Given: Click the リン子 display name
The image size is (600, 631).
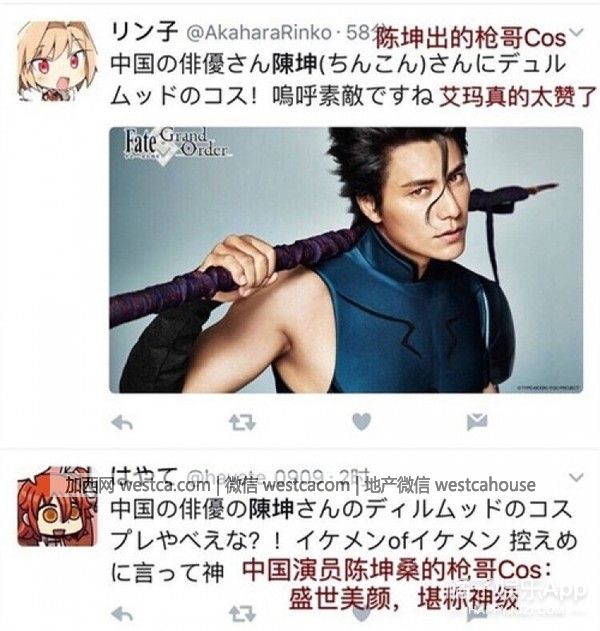Looking at the screenshot, I should [144, 32].
